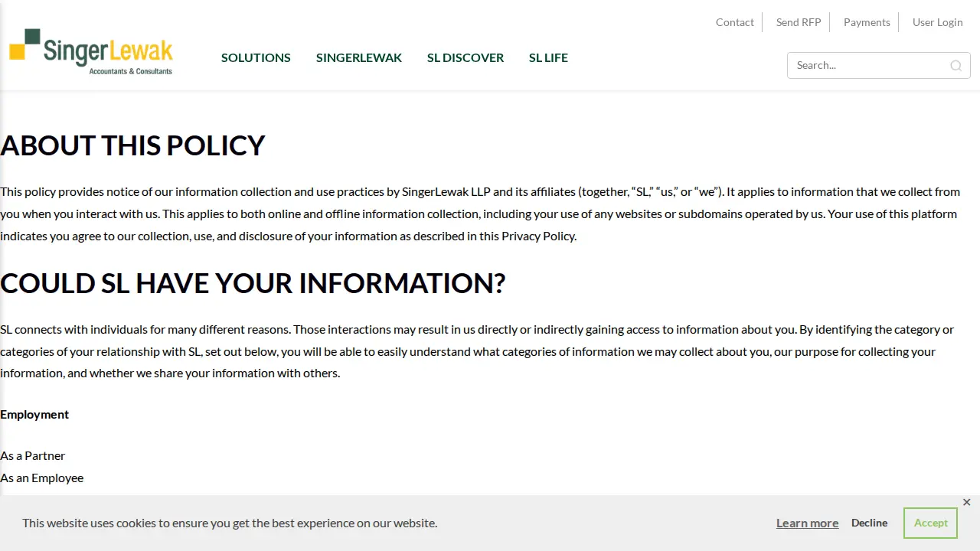The width and height of the screenshot is (980, 551).
Task: Click the SingerLewak logo
Action: click(x=91, y=51)
